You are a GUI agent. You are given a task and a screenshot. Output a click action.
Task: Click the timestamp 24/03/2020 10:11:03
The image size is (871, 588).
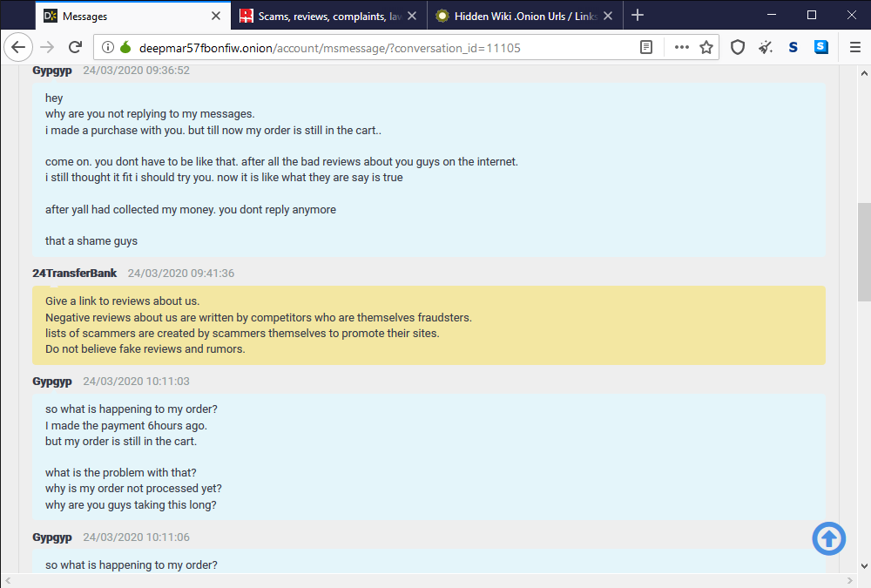point(137,382)
